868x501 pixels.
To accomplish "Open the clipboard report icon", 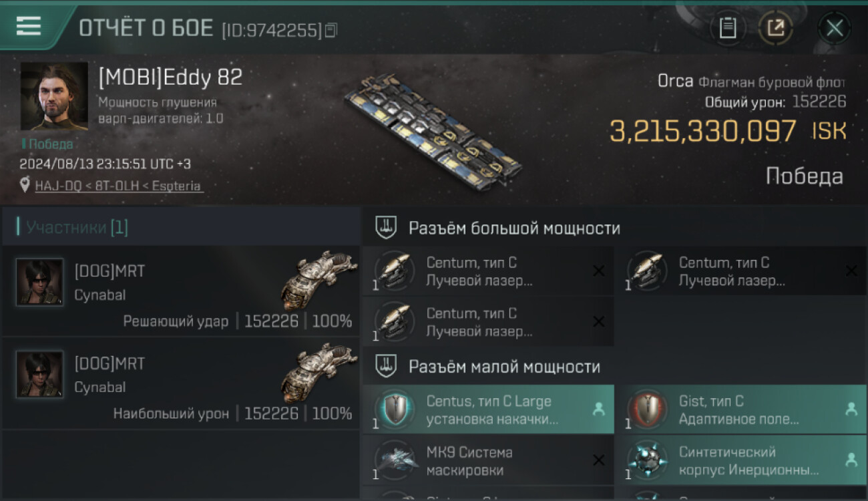I will (x=728, y=28).
